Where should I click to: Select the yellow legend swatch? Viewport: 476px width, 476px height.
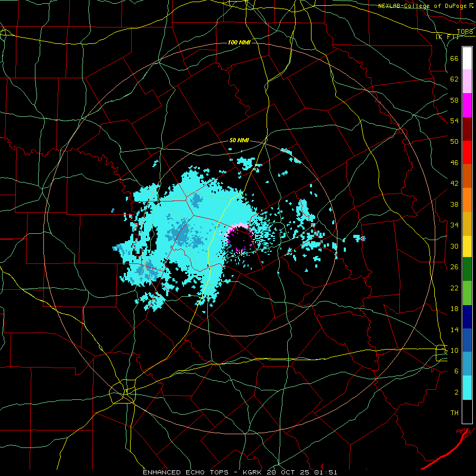[x=467, y=246]
